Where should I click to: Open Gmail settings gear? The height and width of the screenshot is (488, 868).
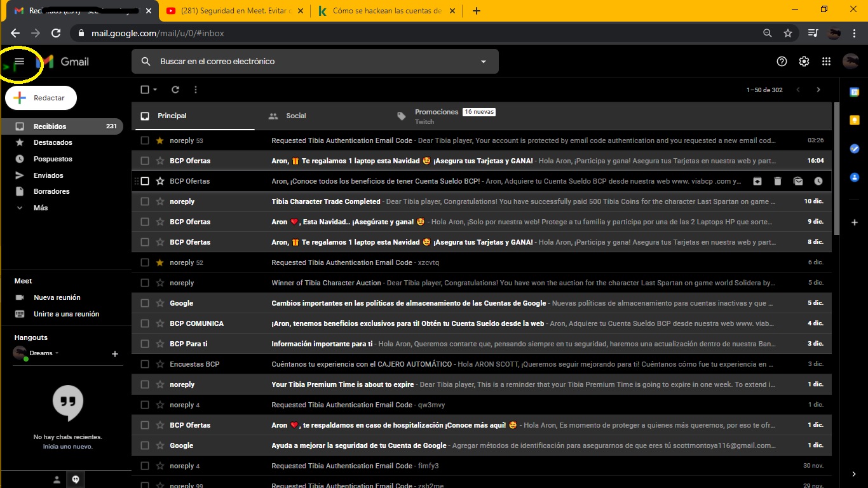pos(804,62)
